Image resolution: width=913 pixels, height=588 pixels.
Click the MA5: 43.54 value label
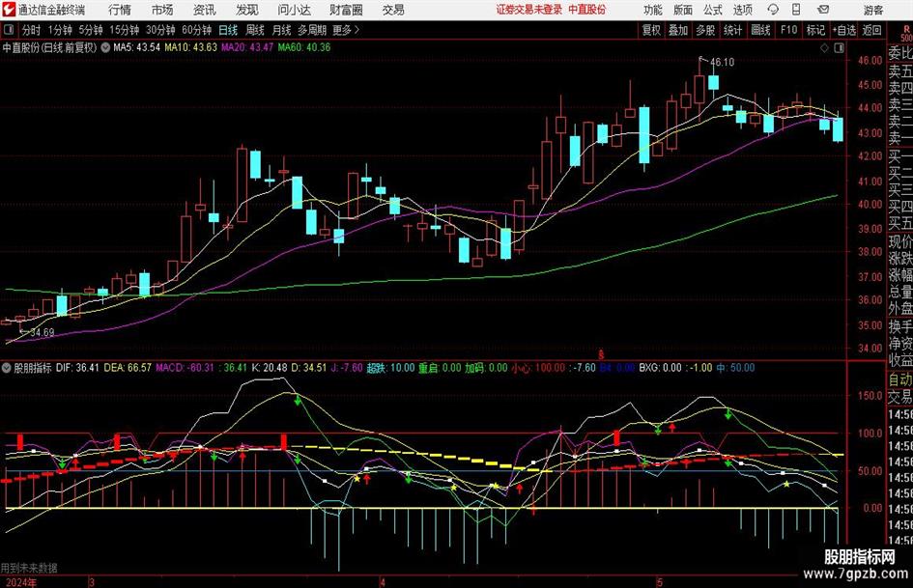[x=137, y=47]
